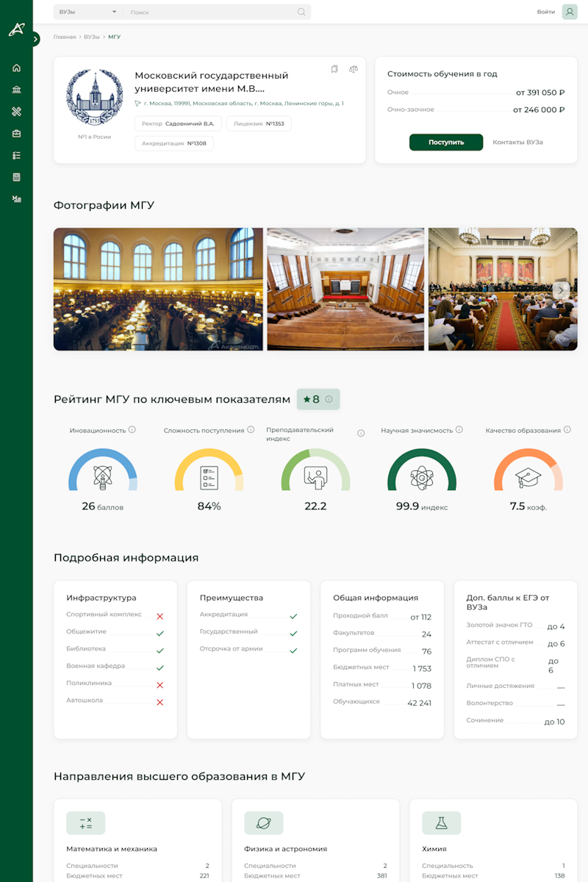
Task: Click the red cross next to Автошкола
Action: click(x=159, y=703)
